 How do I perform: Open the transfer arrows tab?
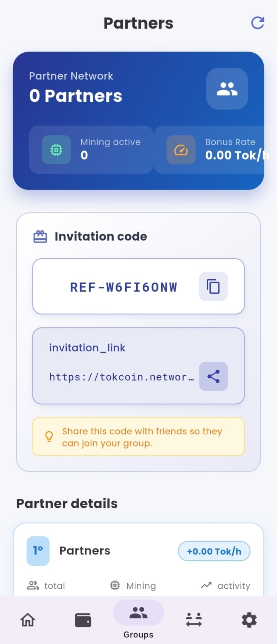194,620
